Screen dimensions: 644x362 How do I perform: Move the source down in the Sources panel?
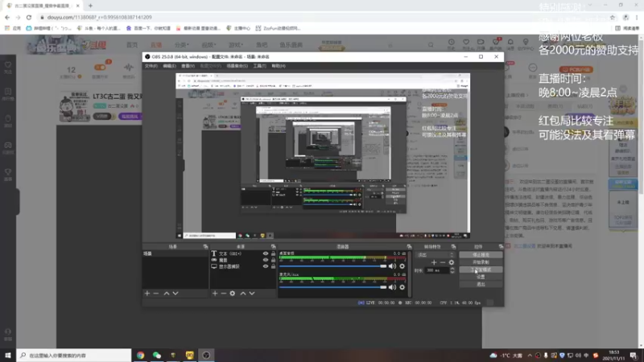(x=252, y=294)
